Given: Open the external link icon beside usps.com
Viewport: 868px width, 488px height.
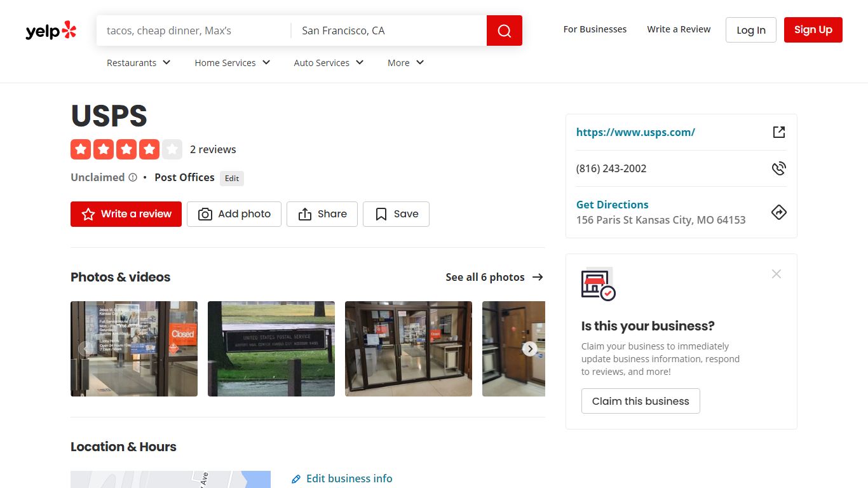Looking at the screenshot, I should (x=779, y=132).
